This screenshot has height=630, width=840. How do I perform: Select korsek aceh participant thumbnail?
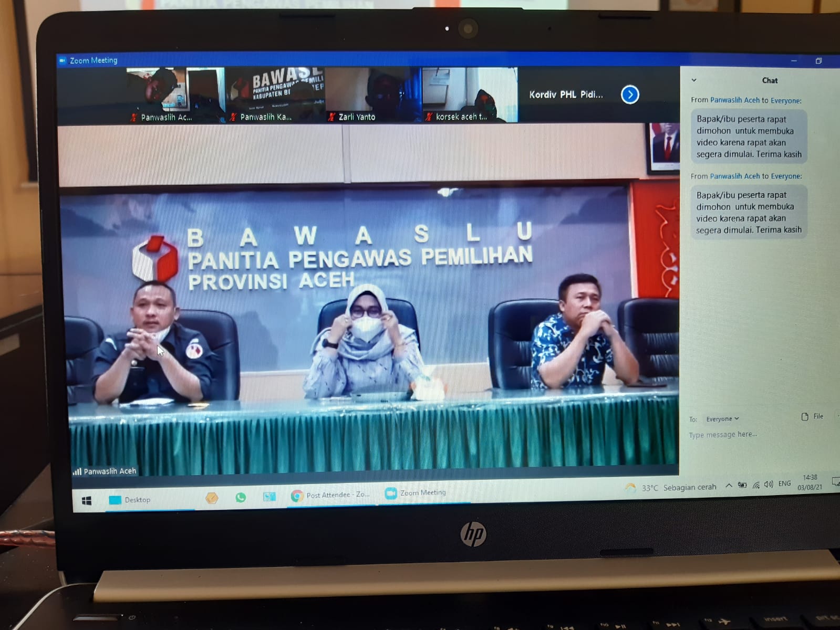pos(470,94)
